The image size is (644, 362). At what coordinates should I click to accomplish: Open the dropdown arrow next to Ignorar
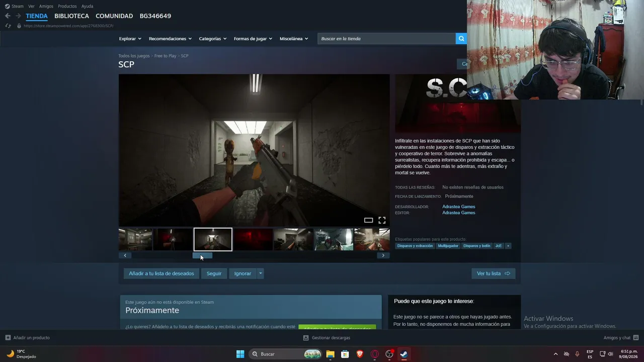tap(260, 274)
